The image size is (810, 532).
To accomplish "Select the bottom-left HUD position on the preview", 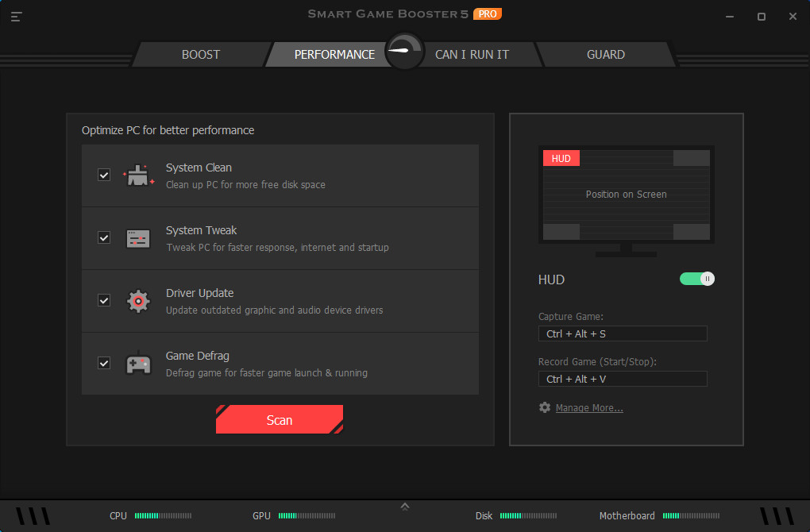I will 561,232.
